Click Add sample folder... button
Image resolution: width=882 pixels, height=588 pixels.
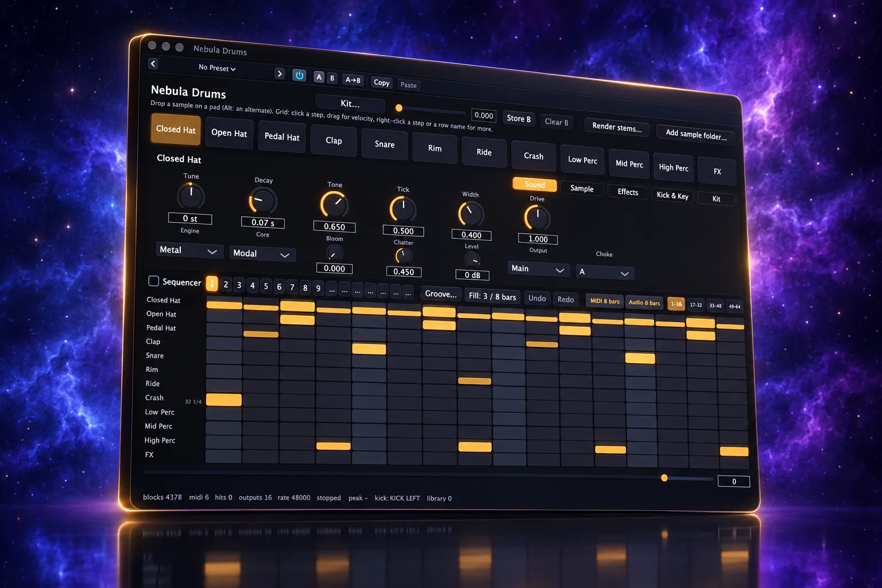click(x=696, y=134)
